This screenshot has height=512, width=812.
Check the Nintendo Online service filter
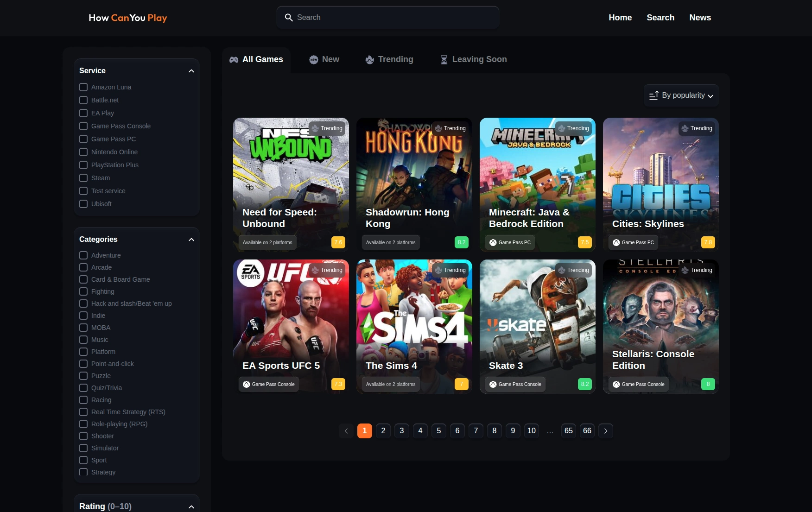(83, 152)
